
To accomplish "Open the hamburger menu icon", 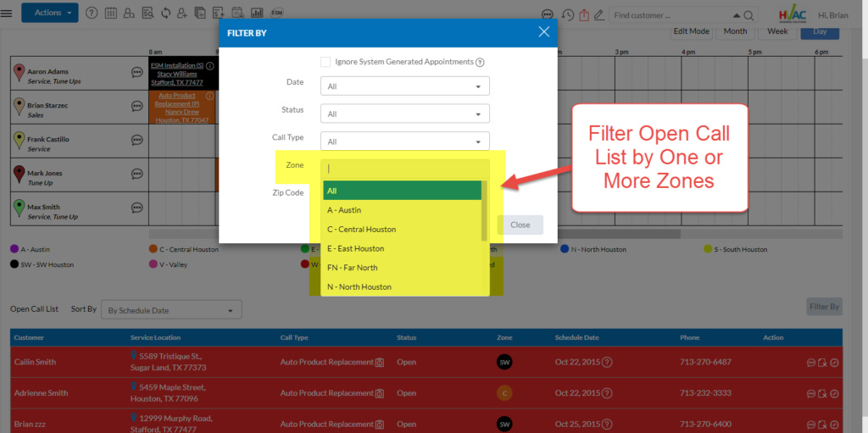I will [7, 13].
